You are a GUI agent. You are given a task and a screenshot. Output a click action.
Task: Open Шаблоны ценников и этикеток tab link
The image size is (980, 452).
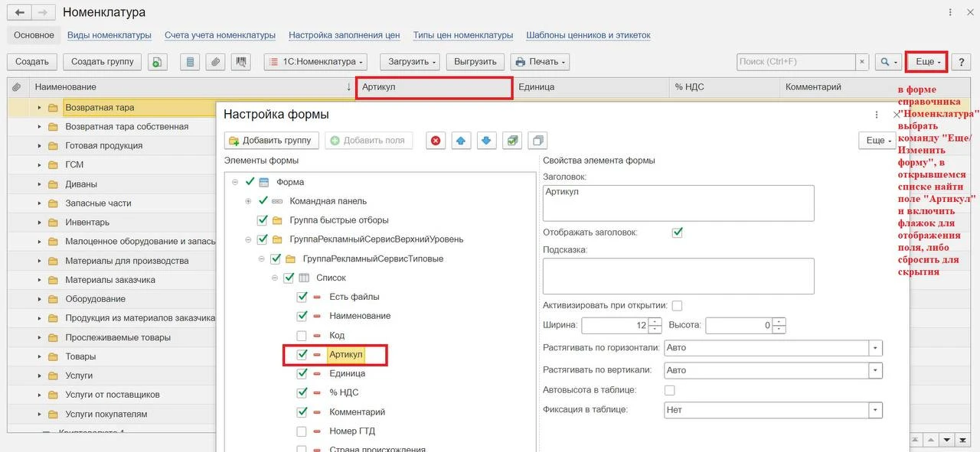pyautogui.click(x=588, y=35)
